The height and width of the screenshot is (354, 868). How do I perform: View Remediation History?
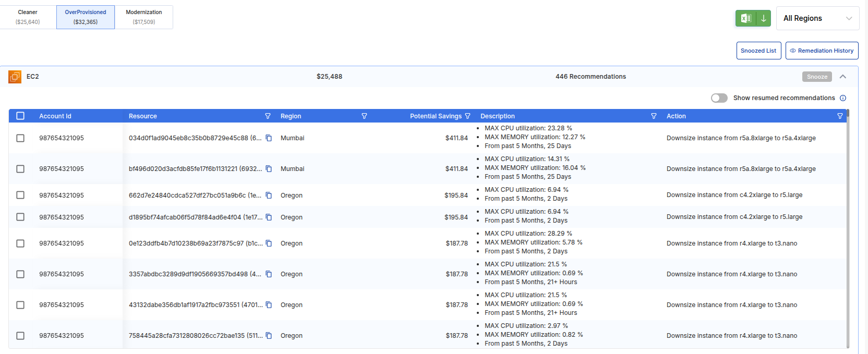coord(822,51)
